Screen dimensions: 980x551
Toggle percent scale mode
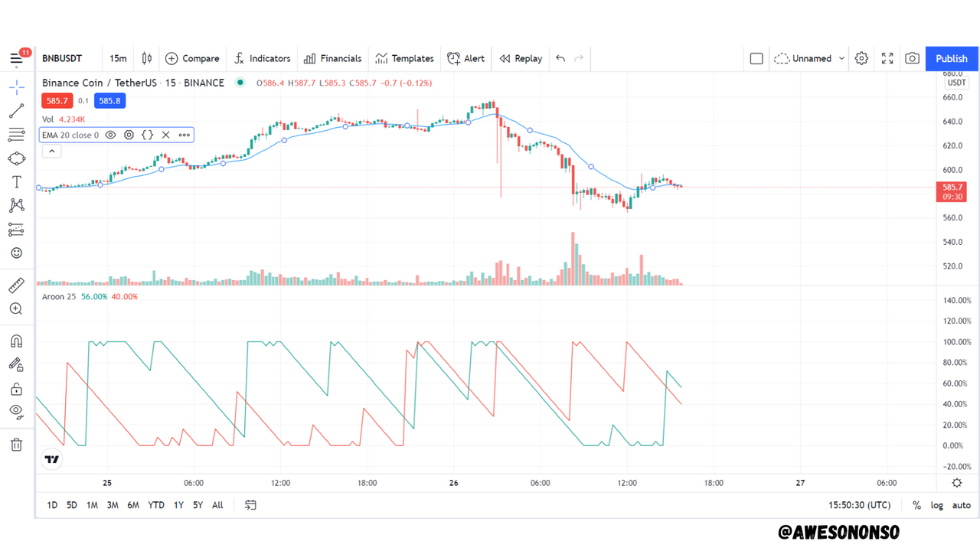coord(916,505)
